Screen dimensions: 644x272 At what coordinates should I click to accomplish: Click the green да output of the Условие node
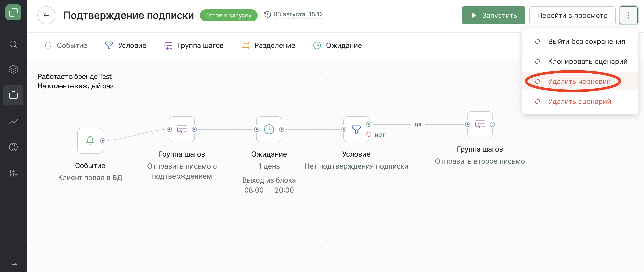click(x=369, y=124)
